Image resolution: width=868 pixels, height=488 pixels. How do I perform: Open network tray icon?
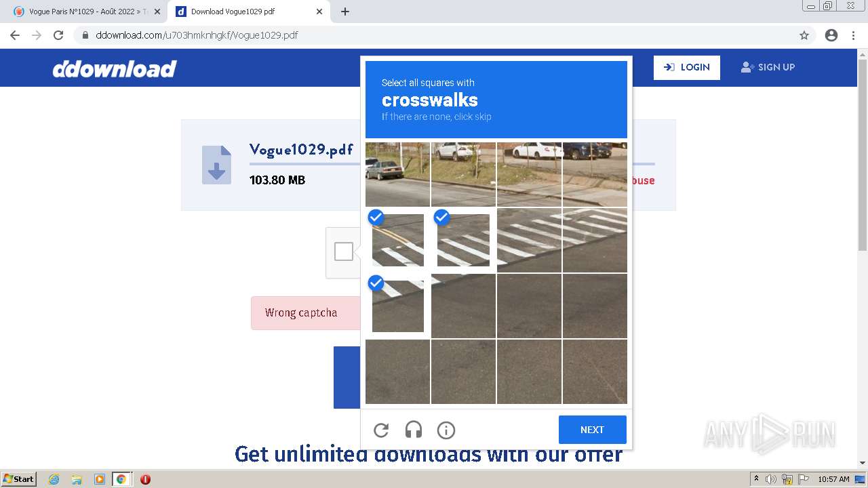pos(787,479)
